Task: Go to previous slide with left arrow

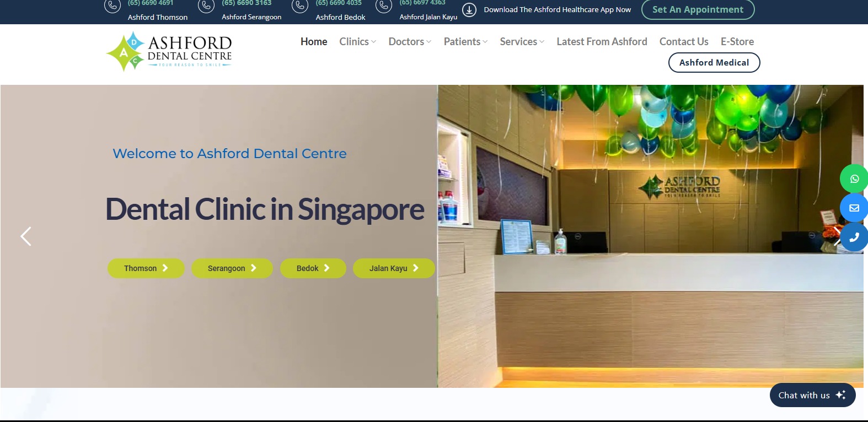Action: pyautogui.click(x=26, y=236)
